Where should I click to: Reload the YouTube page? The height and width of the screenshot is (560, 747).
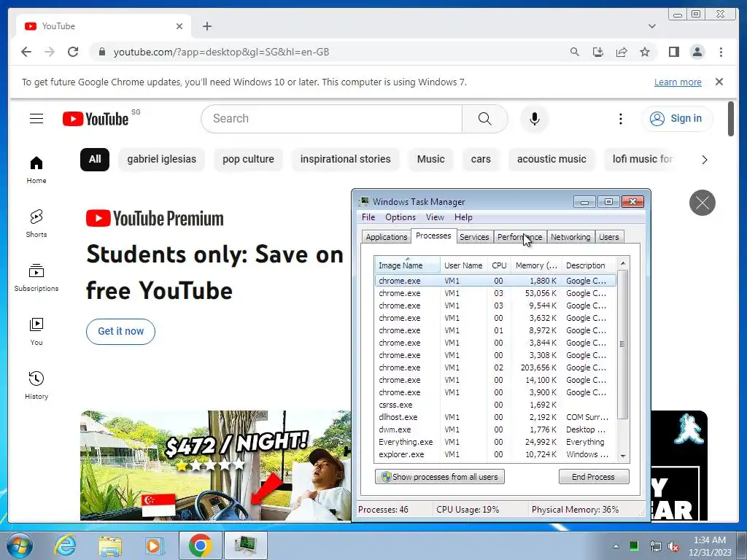pyautogui.click(x=73, y=52)
